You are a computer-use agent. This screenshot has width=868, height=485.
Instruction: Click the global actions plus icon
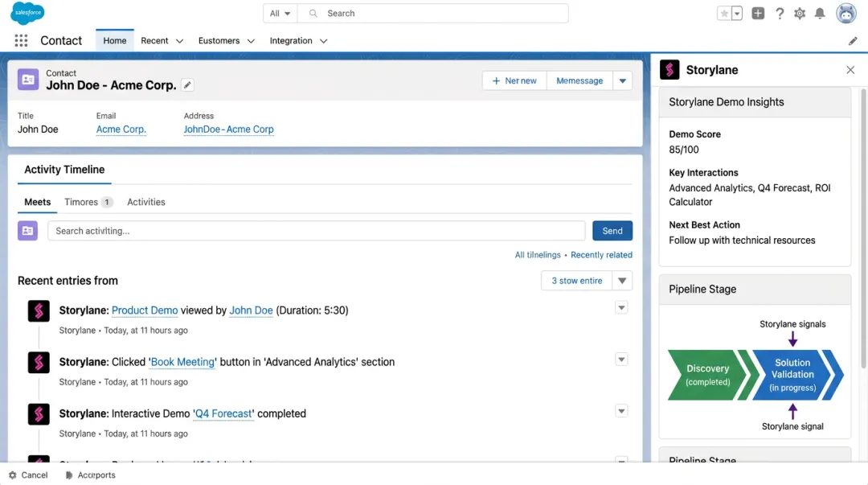(x=758, y=14)
